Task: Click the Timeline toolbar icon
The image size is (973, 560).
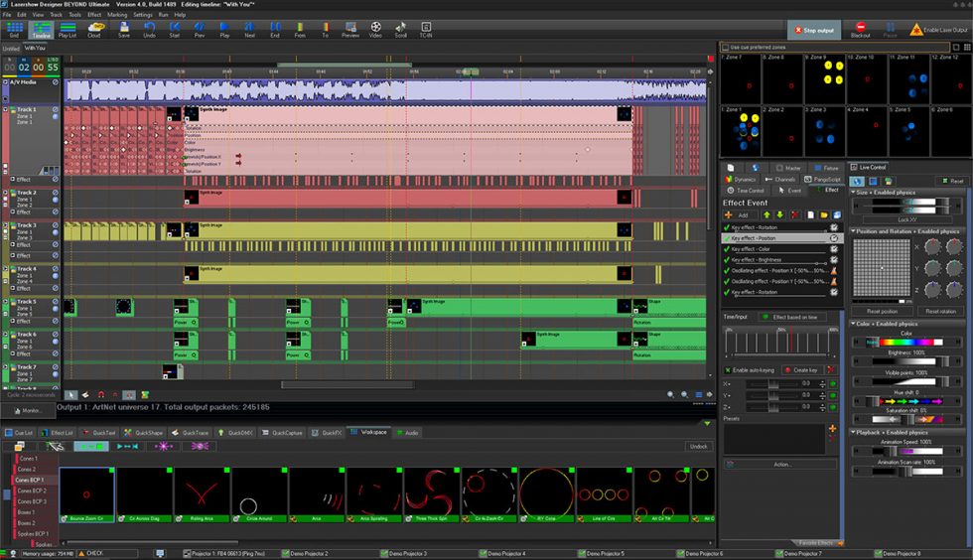Action: coord(41,29)
